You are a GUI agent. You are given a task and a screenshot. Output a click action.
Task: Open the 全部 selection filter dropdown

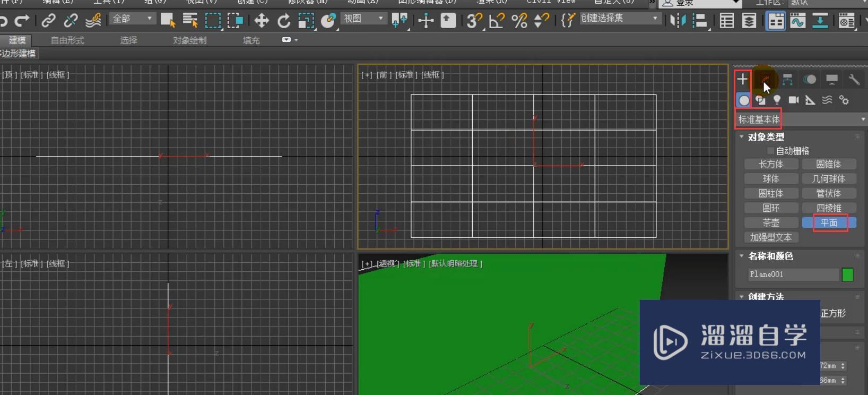click(132, 19)
